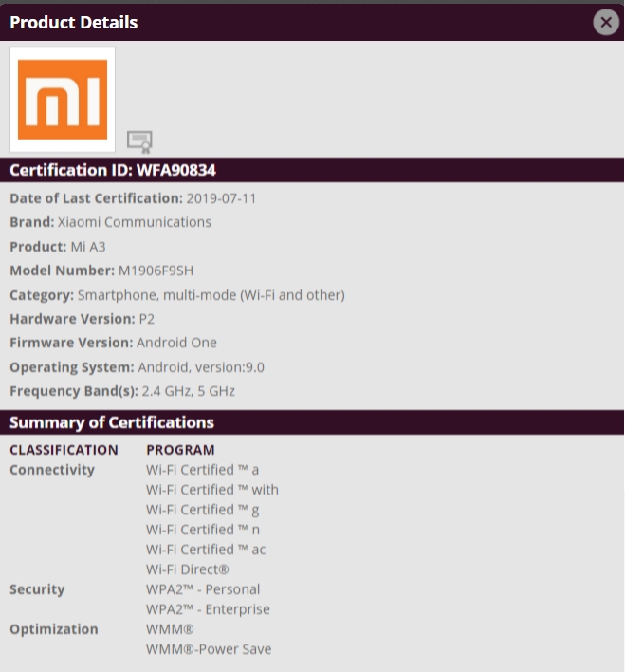Click the Smartphone, multi-mode category value

[211, 295]
